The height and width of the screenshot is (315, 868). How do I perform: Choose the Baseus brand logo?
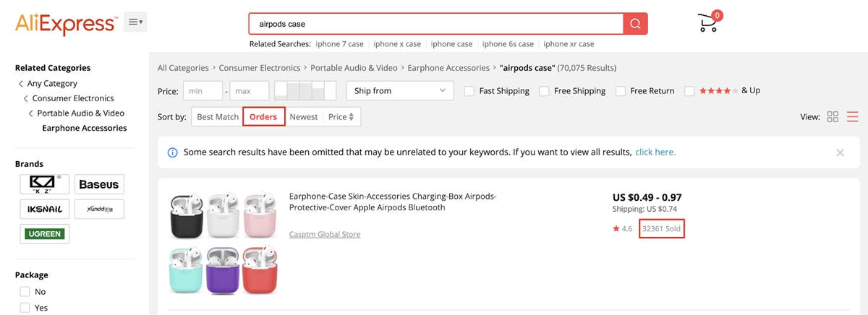pos(99,184)
